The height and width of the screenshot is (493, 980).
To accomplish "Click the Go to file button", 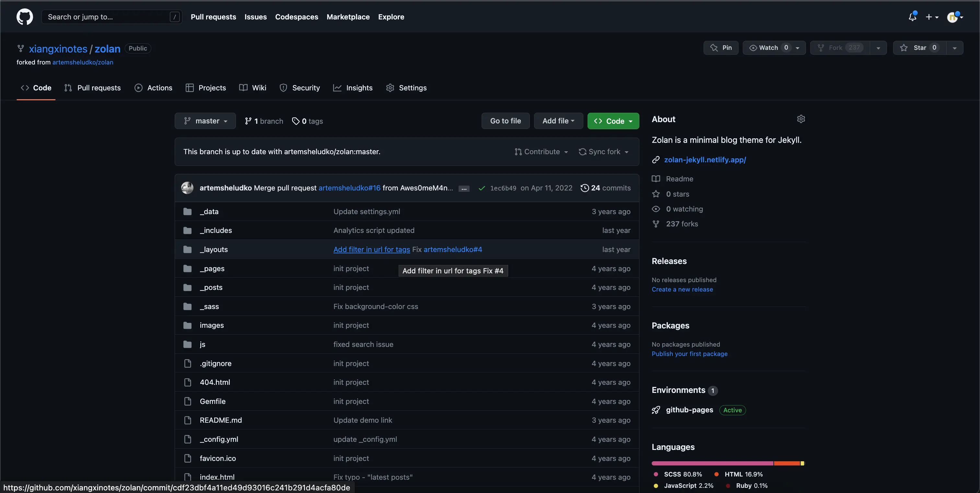I will 505,120.
